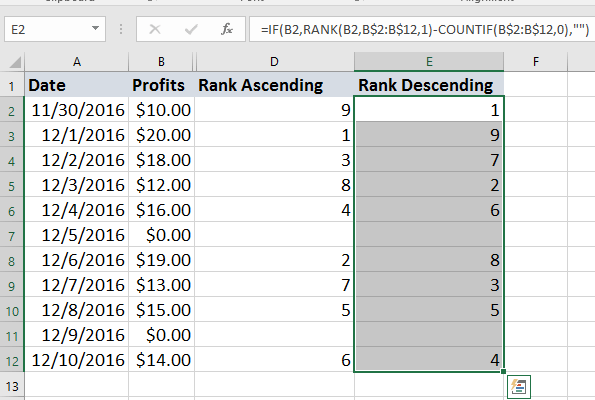Select Rank Ascending value 8 in row 5
Screen dimensions: 595x400
pos(274,185)
